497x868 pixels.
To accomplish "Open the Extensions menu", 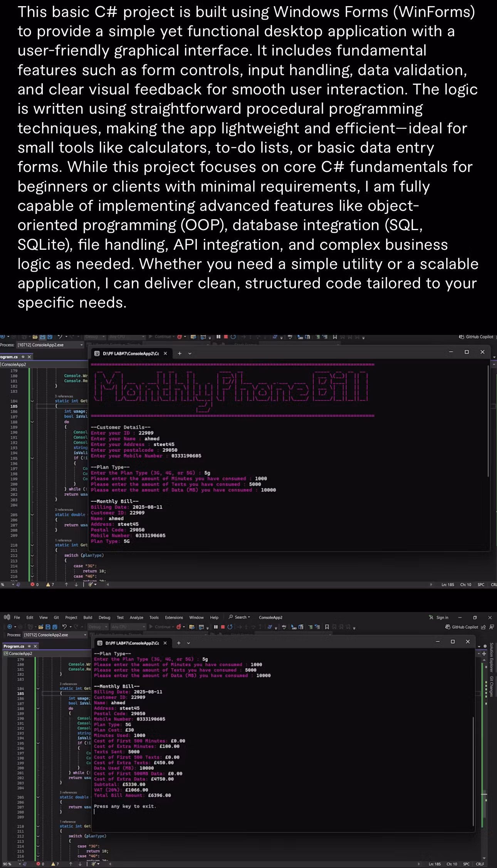I will point(174,617).
